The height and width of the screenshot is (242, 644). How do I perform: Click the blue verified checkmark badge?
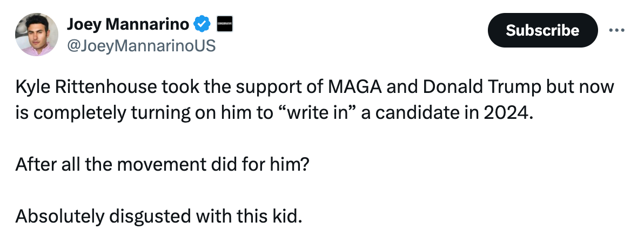[x=202, y=24]
